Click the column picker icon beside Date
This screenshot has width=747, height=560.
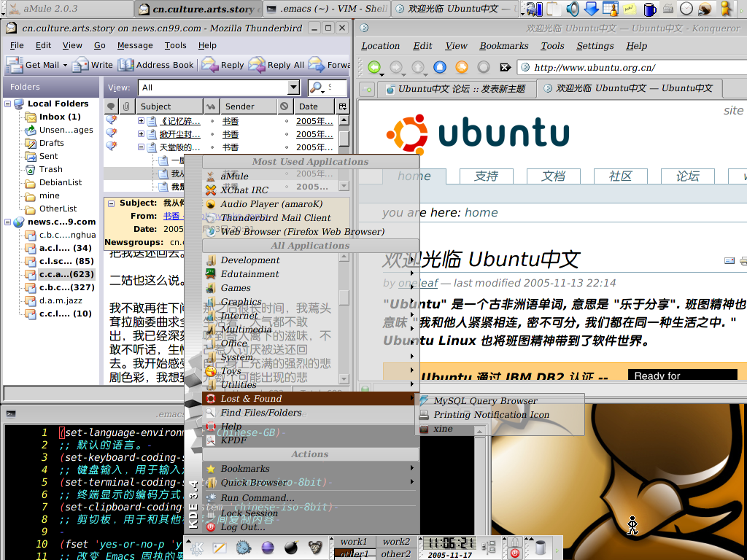pyautogui.click(x=343, y=106)
